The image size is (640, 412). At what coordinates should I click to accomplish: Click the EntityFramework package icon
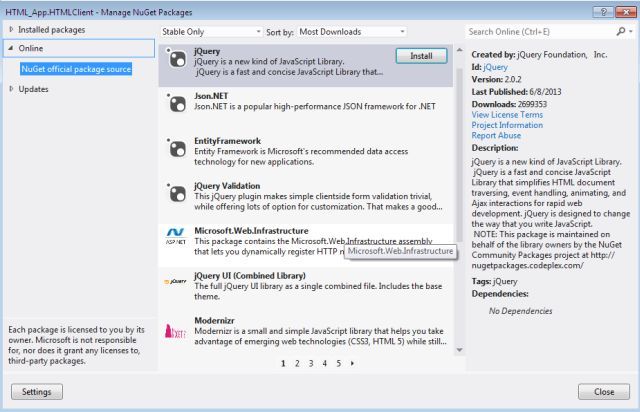pyautogui.click(x=177, y=148)
